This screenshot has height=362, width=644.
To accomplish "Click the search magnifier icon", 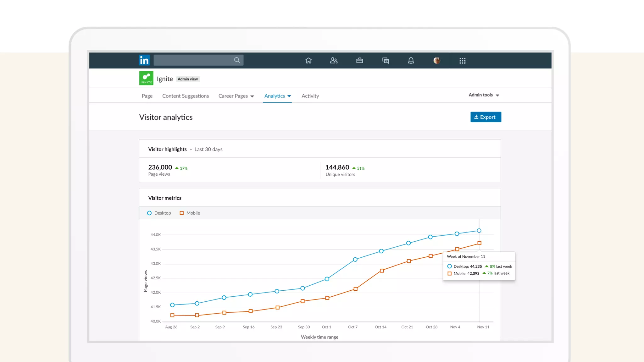I will (x=237, y=60).
